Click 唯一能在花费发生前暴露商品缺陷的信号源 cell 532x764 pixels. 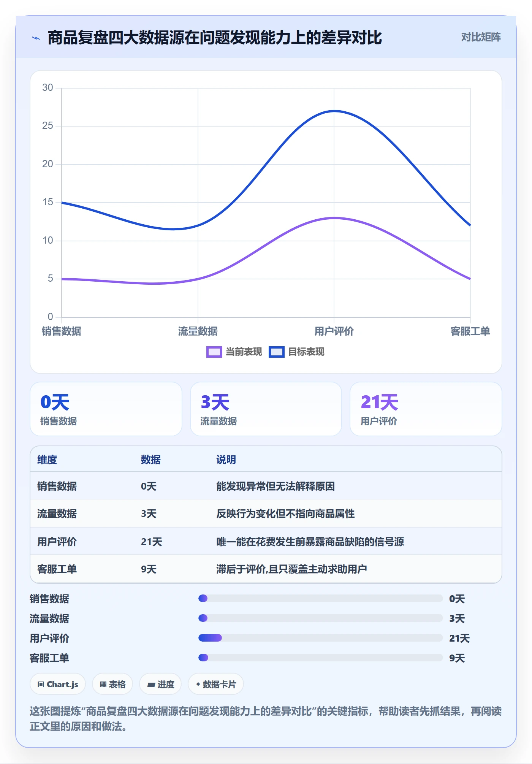coord(310,542)
